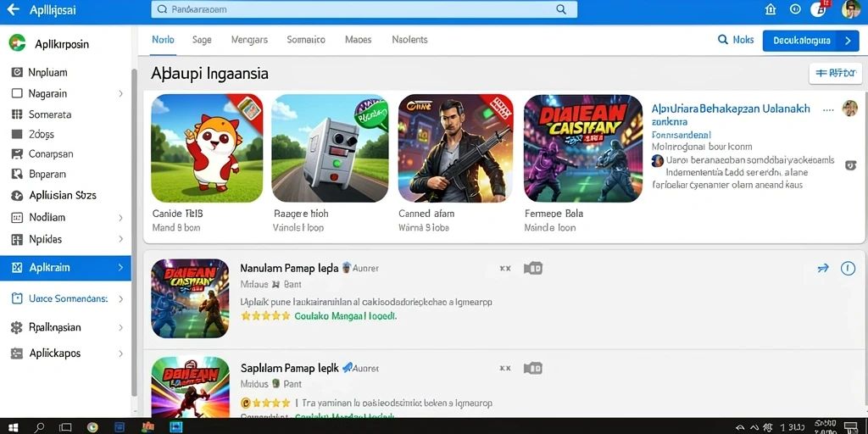Click the Pandkaraeam search input field
The image size is (868, 434).
tap(364, 9)
